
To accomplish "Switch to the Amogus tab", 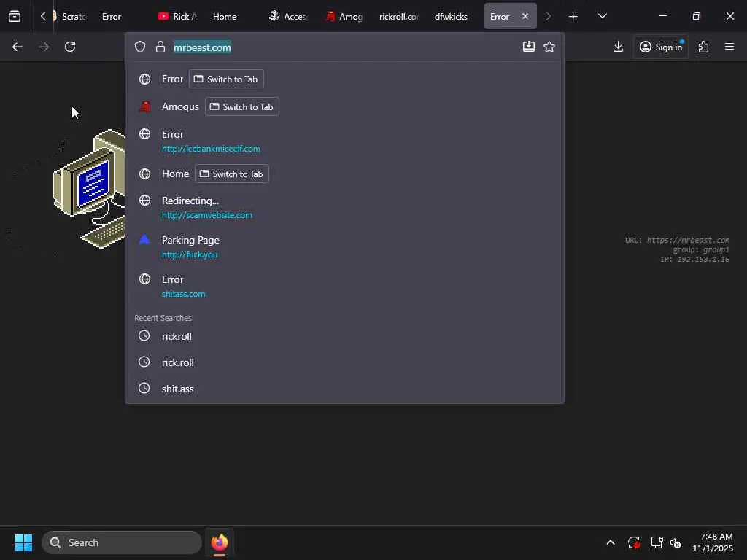I will coord(345,16).
